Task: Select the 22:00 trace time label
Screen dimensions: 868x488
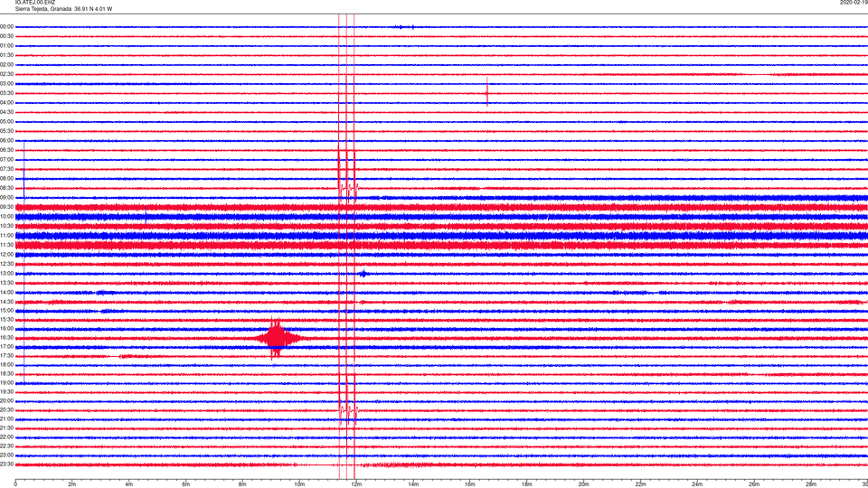Action: coord(7,437)
